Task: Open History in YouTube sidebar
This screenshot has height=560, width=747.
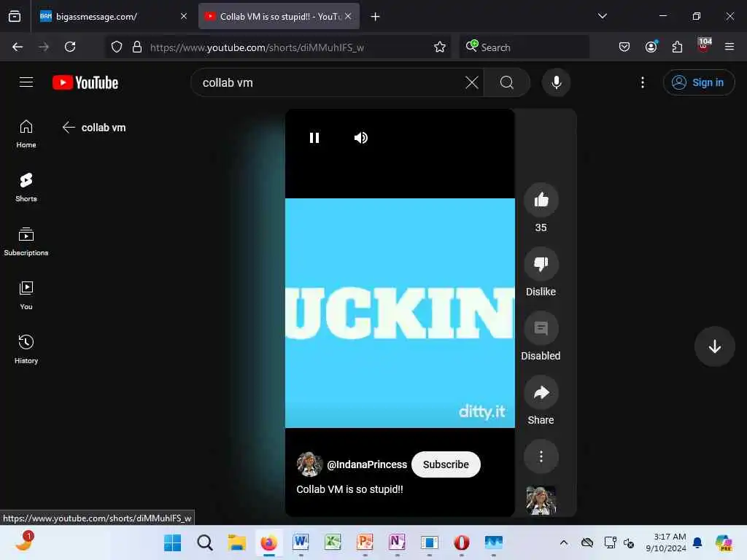Action: (26, 349)
